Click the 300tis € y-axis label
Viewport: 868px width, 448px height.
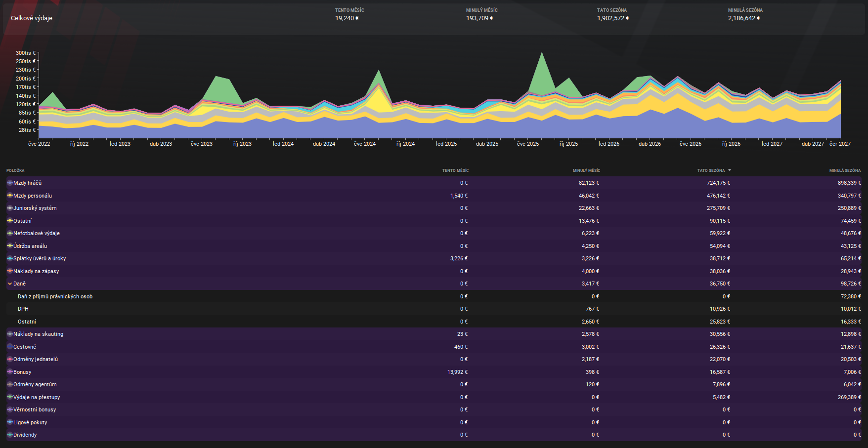coord(26,53)
